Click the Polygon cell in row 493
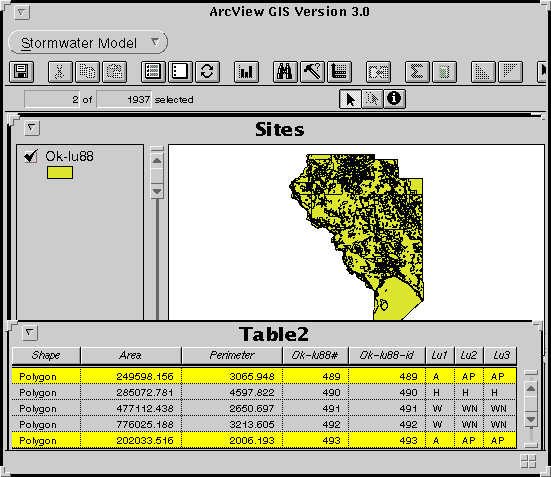The width and height of the screenshot is (551, 477). tap(46, 440)
